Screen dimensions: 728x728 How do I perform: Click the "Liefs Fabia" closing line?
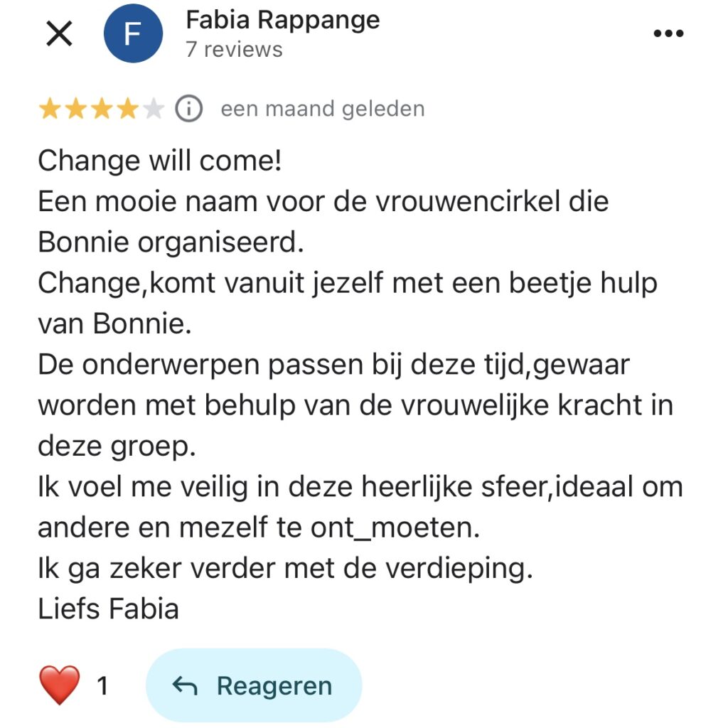point(108,609)
